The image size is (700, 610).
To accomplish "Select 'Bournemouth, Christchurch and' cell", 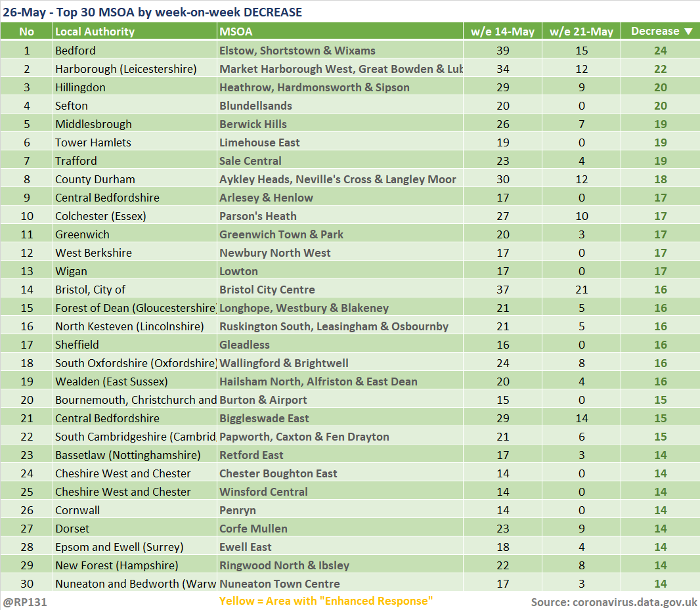I will coord(135,400).
